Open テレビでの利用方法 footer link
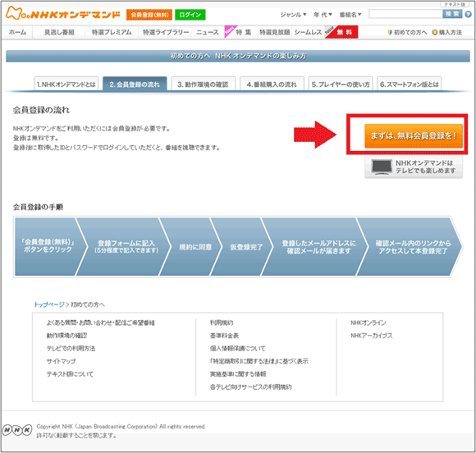 tap(71, 348)
